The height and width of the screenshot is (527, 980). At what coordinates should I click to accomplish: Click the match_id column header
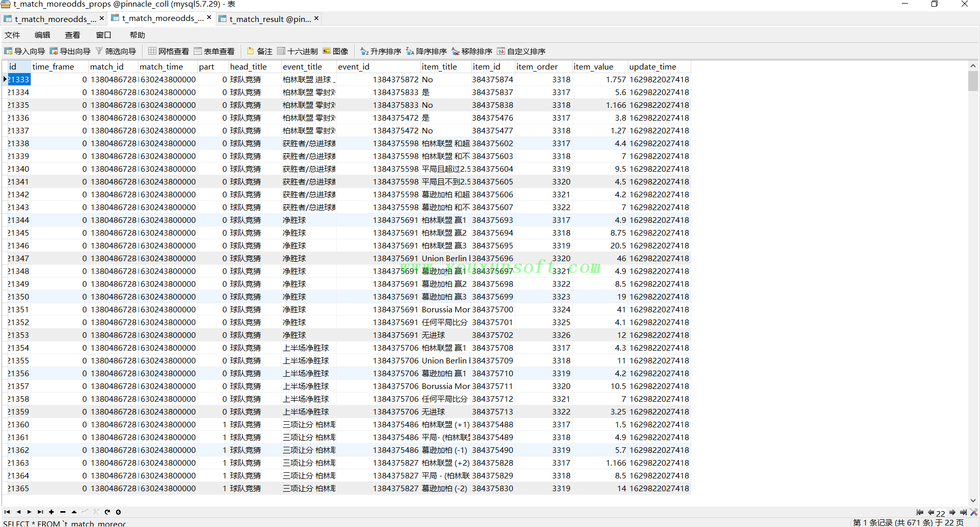click(113, 66)
